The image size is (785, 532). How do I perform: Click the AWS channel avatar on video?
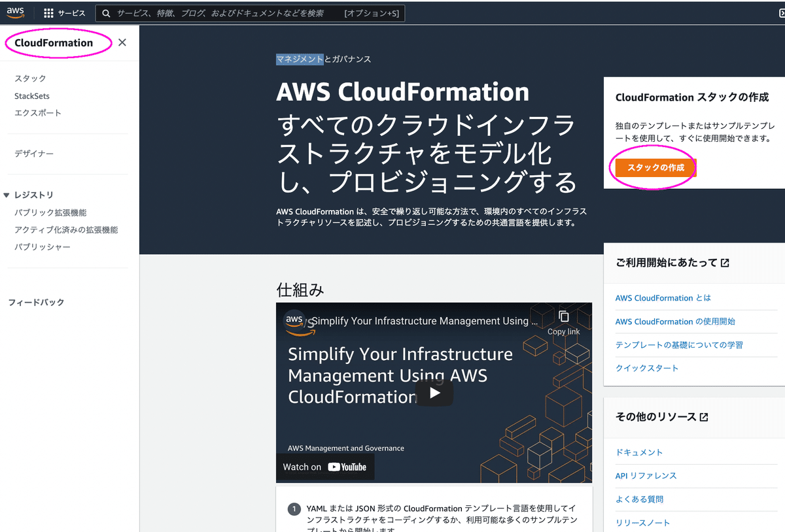(x=296, y=321)
